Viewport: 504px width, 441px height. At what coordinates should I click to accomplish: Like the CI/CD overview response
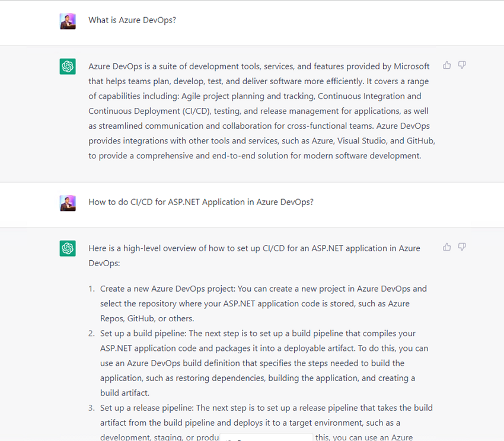click(x=447, y=247)
